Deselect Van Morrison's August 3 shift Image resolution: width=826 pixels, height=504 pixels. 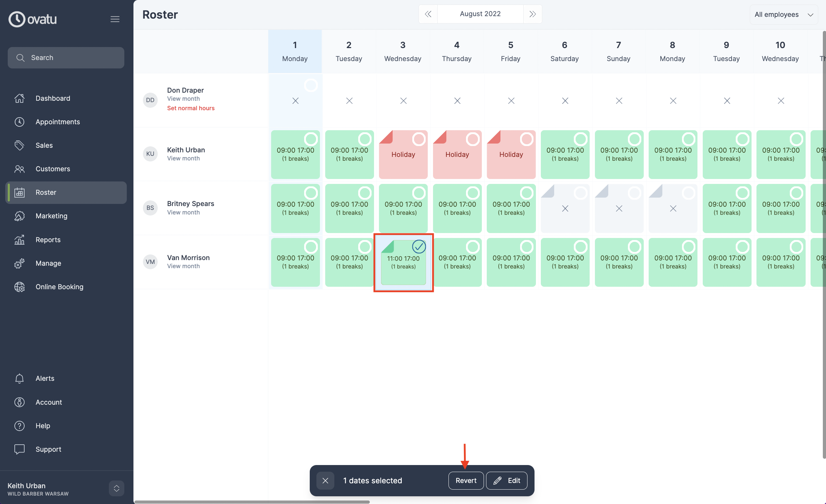[419, 247]
